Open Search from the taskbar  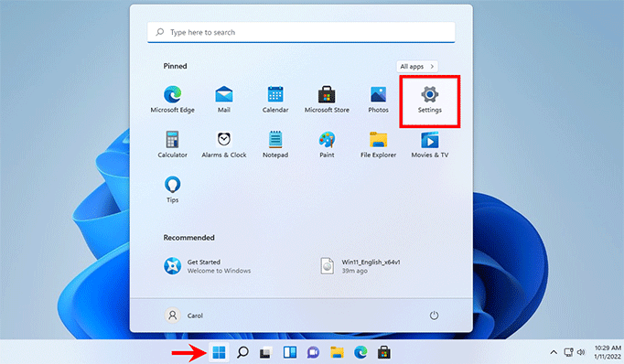point(242,352)
